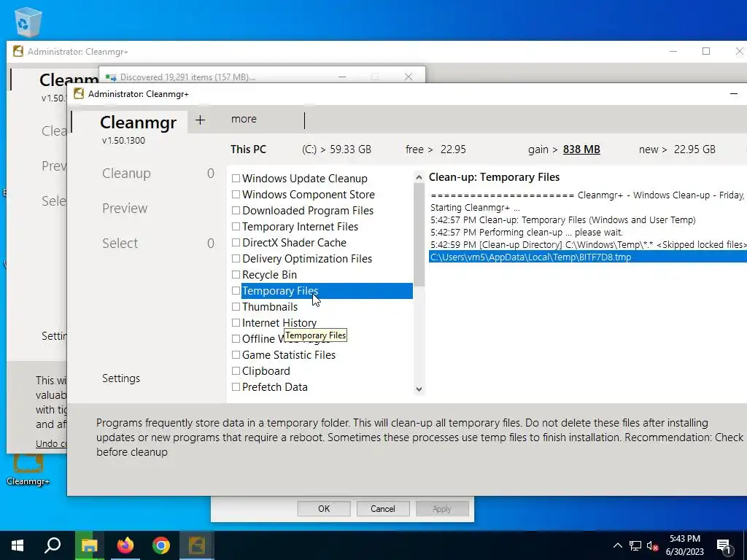Click Cancel in the background dialog

382,508
